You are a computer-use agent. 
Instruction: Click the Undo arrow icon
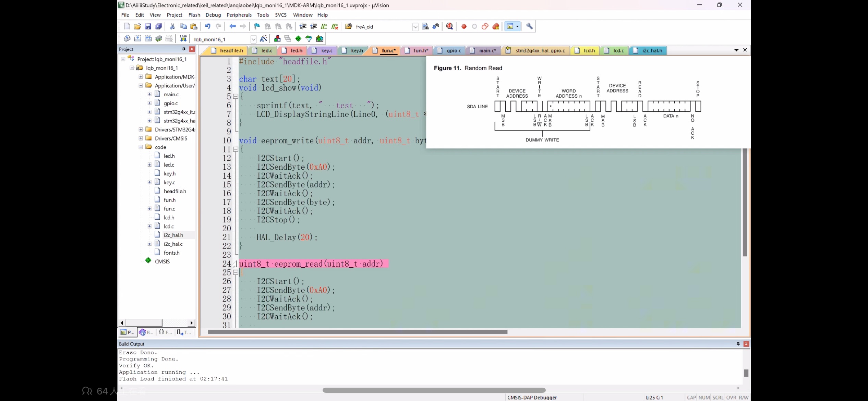[207, 26]
